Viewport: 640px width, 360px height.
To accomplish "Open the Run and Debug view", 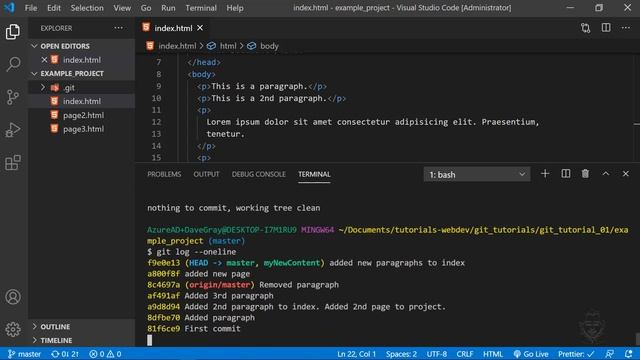I will click(13, 130).
